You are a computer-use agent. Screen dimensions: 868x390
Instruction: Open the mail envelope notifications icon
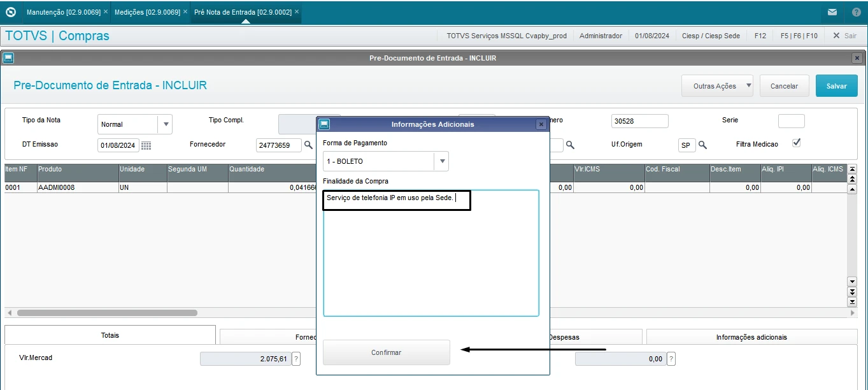[x=832, y=12]
